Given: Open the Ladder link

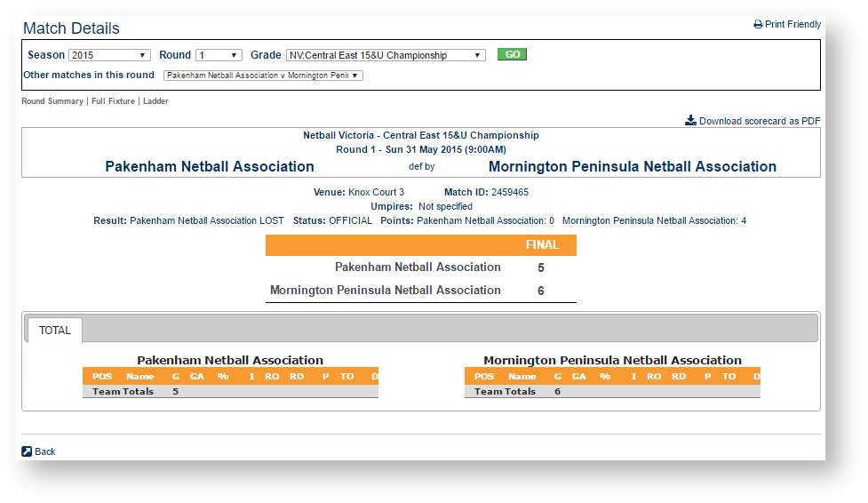Looking at the screenshot, I should (155, 100).
